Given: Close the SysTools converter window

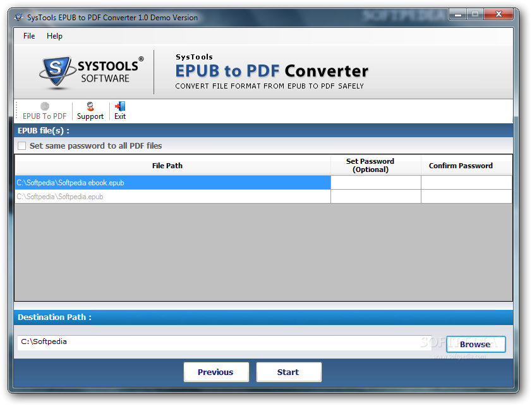Looking at the screenshot, I should 499,15.
